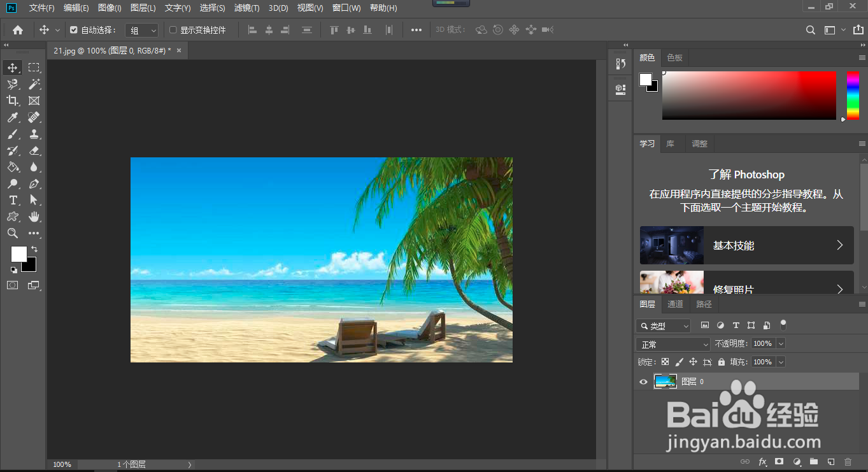The width and height of the screenshot is (868, 472).
Task: Click the background black color swatch in toolbar
Action: [x=31, y=266]
